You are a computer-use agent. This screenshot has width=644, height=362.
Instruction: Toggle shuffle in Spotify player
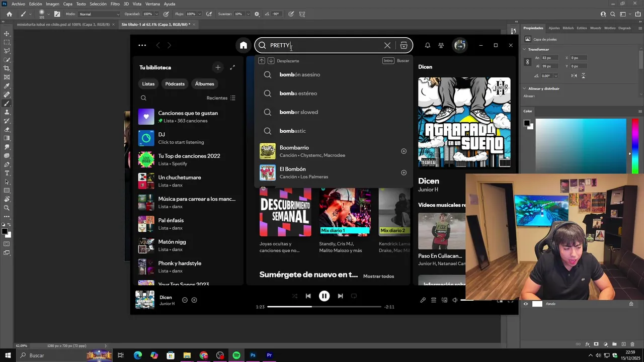pyautogui.click(x=294, y=296)
